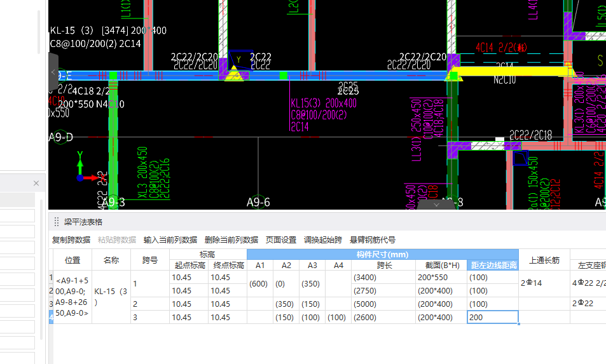Click row header number 4
The width and height of the screenshot is (606, 364).
pos(51,317)
